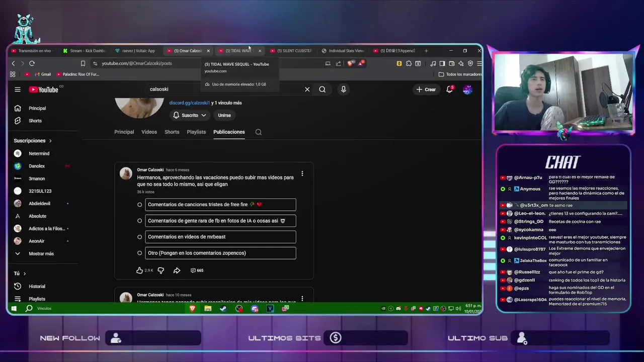Switch to the Playlists channel tab
644x362 pixels.
coord(196,132)
